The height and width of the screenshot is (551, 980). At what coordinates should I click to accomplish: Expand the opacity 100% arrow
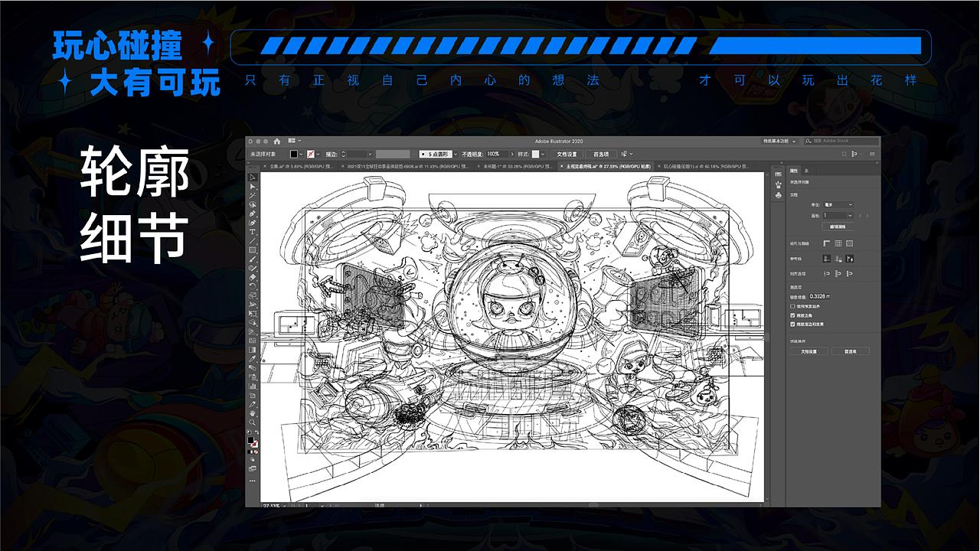point(511,154)
